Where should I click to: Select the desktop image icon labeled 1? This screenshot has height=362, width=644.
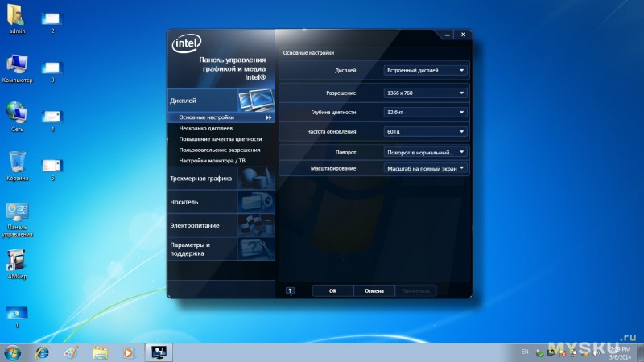[17, 317]
